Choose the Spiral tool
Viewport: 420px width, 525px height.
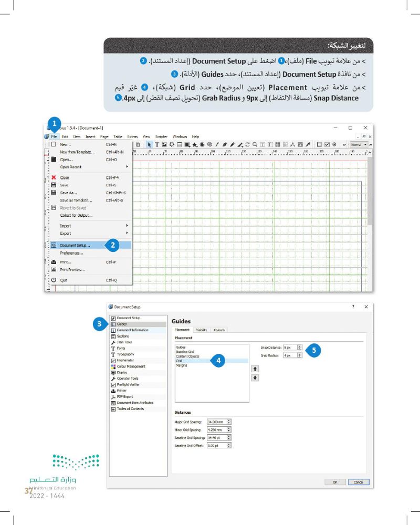(x=209, y=145)
